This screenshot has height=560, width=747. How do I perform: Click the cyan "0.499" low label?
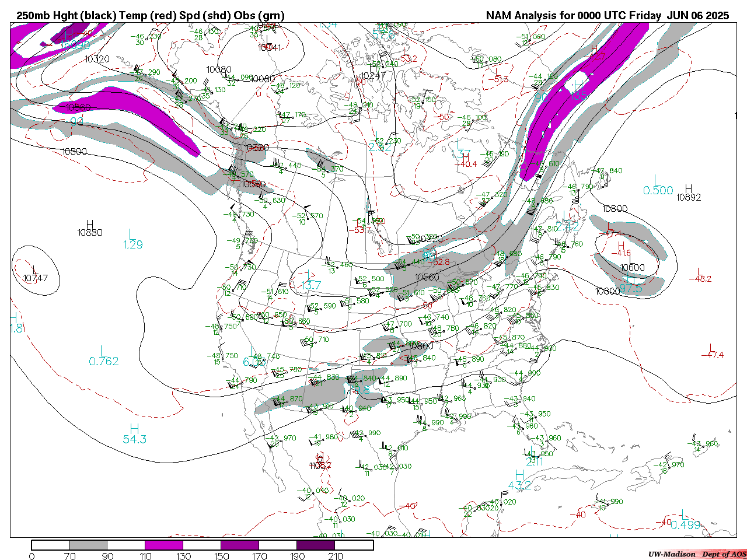pos(685,525)
